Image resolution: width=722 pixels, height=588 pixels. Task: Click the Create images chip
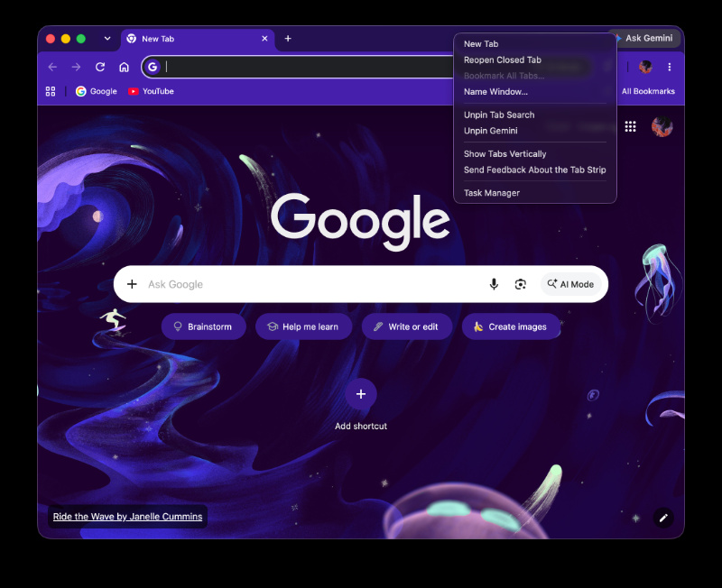(x=511, y=326)
